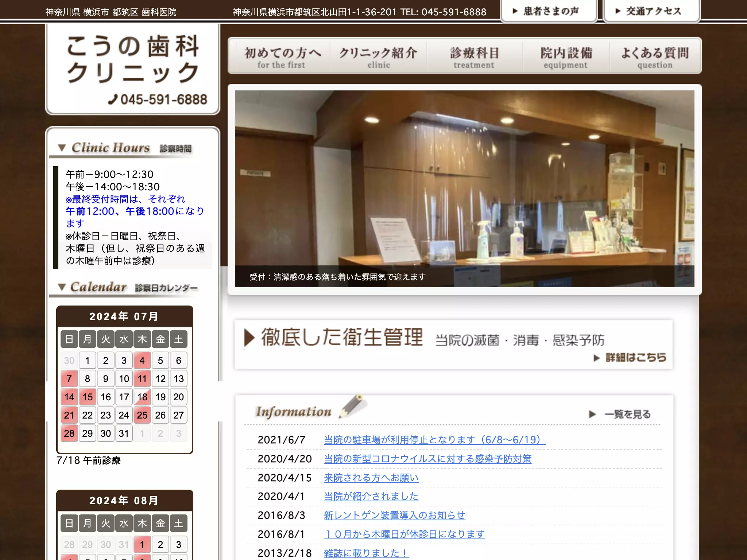
Task: Select July 15 holiday in the calendar
Action: pos(88,397)
